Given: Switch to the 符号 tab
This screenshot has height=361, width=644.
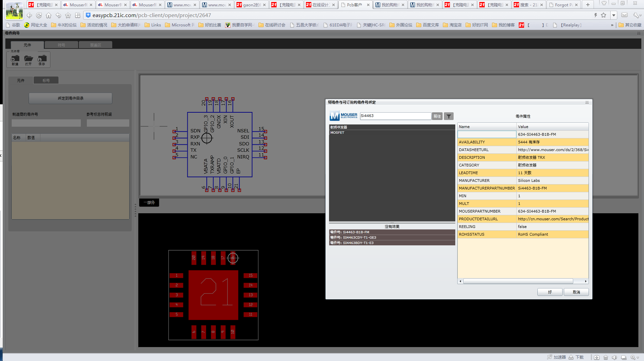Looking at the screenshot, I should pyautogui.click(x=61, y=45).
